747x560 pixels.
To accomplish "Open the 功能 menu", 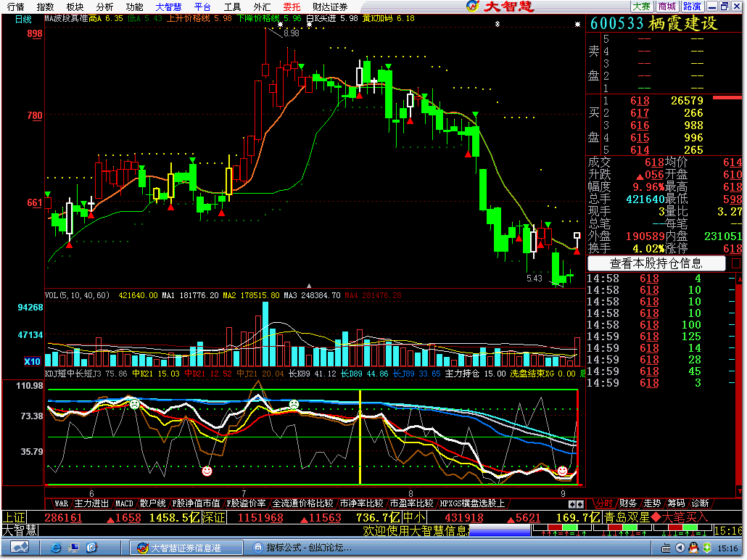I will (x=134, y=7).
